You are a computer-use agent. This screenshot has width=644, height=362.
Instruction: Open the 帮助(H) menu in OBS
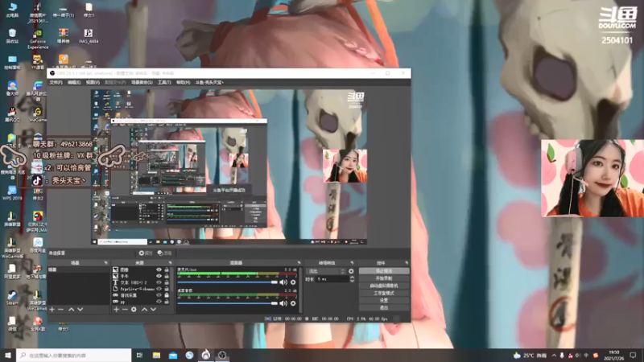(184, 83)
